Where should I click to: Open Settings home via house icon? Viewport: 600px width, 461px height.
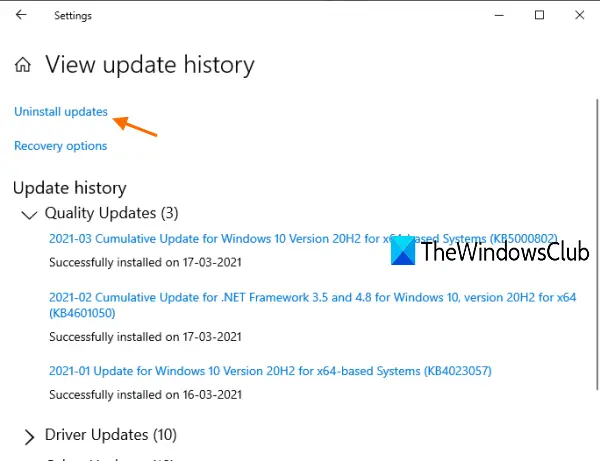23,64
